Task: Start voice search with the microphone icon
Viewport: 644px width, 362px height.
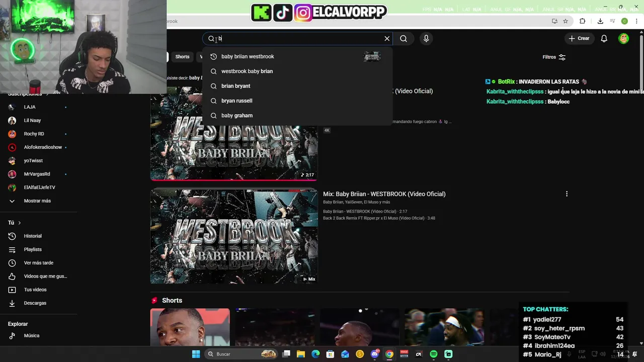Action: click(x=426, y=39)
